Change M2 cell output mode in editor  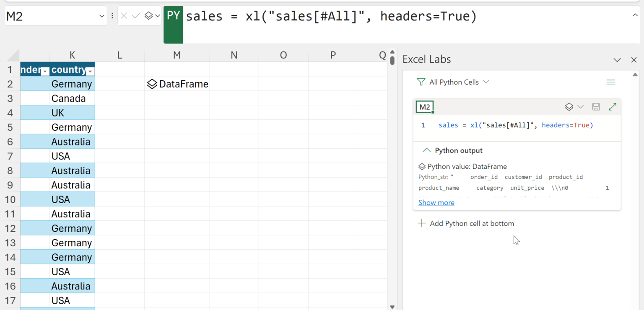[574, 107]
